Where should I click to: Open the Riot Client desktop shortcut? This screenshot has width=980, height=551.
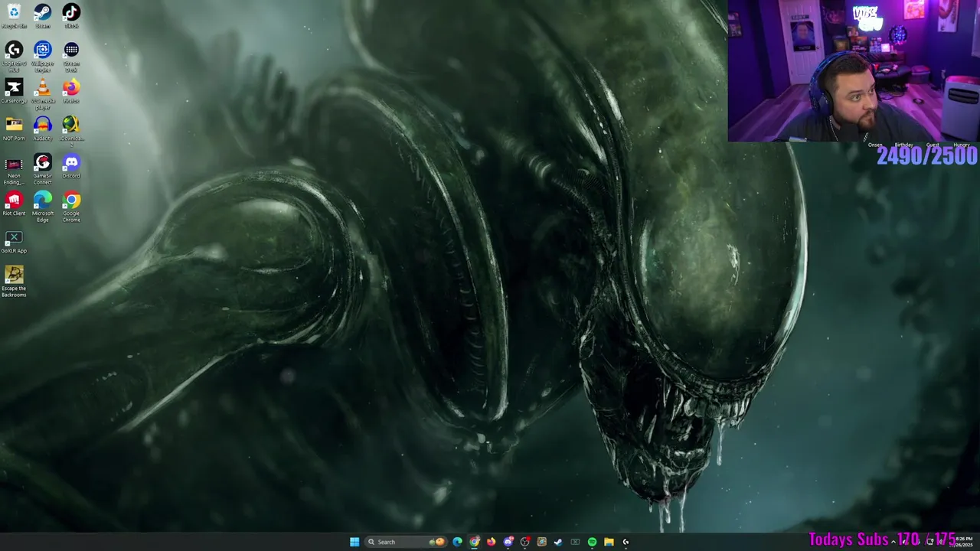(x=14, y=204)
